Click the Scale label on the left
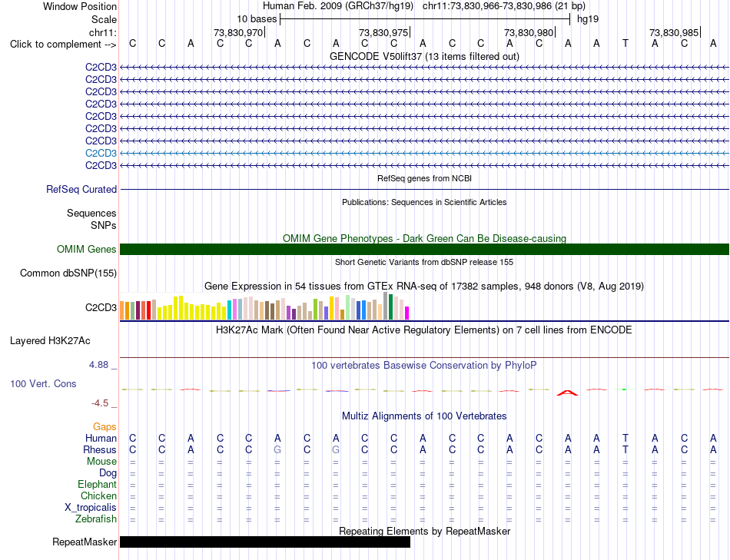The width and height of the screenshot is (730, 560). [104, 19]
